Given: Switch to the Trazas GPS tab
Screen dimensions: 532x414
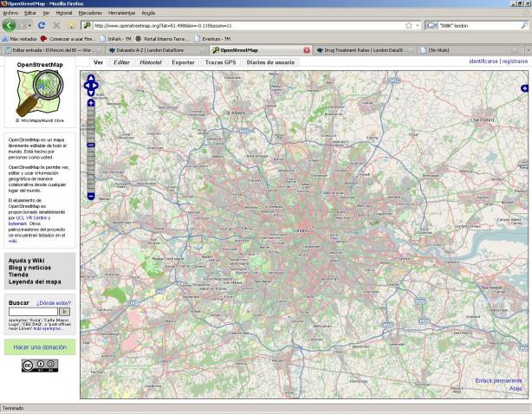Looking at the screenshot, I should click(219, 62).
